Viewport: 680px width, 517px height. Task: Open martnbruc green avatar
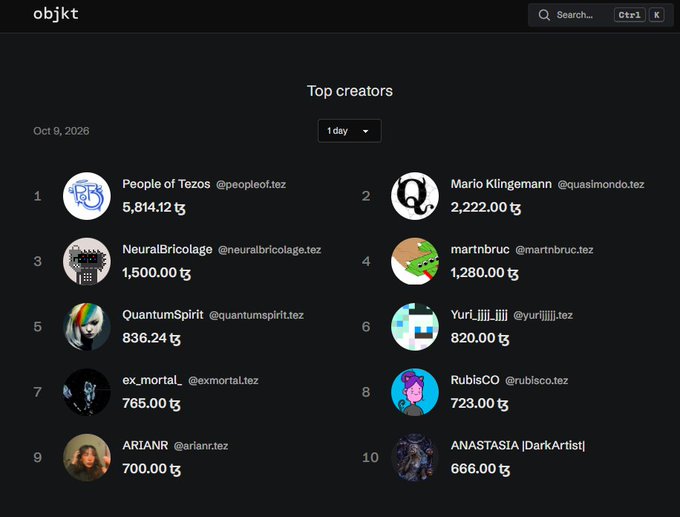tap(415, 261)
